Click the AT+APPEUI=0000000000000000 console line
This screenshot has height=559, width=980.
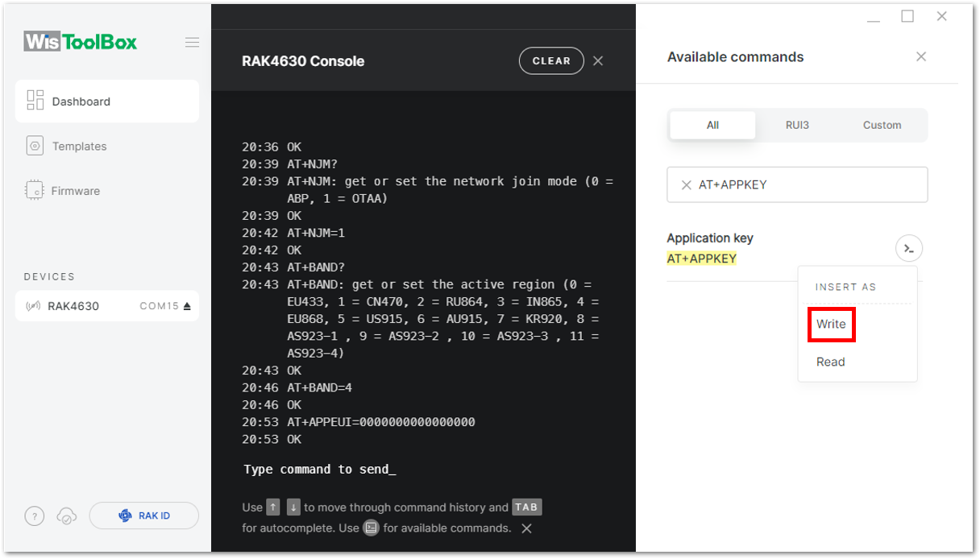[381, 422]
